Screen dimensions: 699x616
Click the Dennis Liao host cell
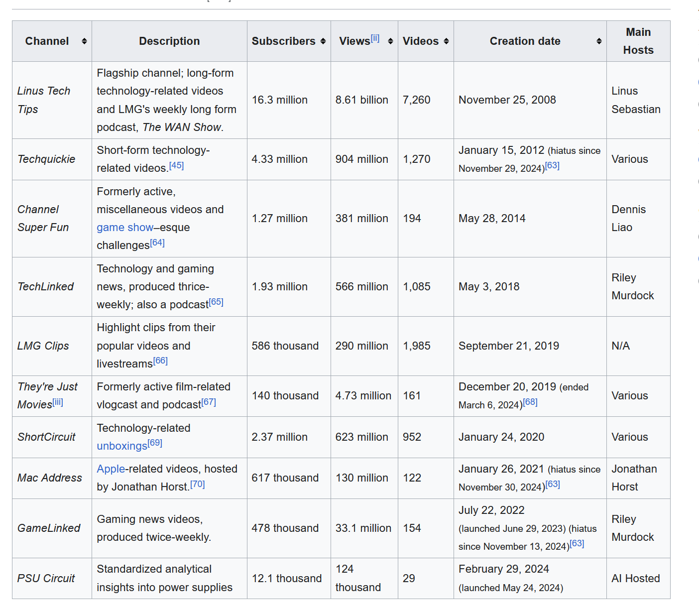click(638, 219)
